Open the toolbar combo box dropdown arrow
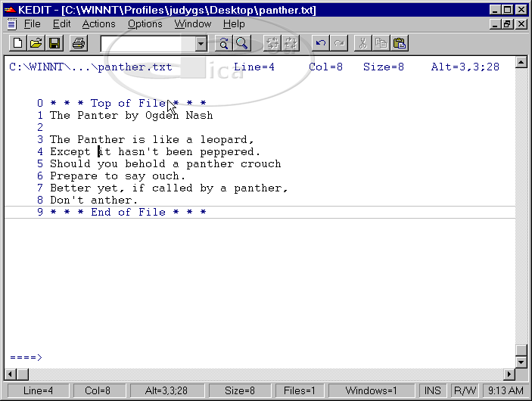Screen dimensions: 532x401 (201, 44)
